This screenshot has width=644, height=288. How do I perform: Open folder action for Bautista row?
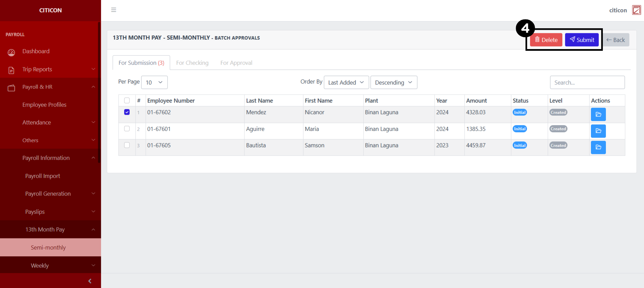pyautogui.click(x=598, y=147)
